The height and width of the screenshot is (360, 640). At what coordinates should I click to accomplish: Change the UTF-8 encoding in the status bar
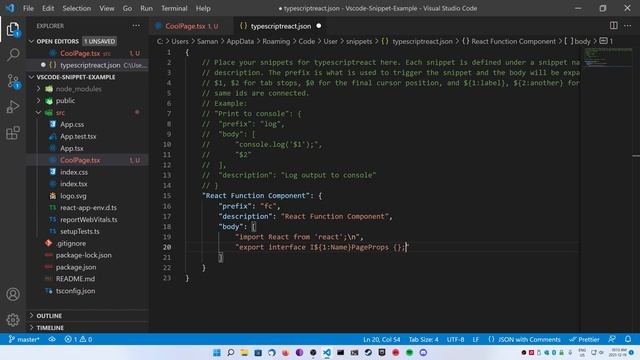coord(455,339)
